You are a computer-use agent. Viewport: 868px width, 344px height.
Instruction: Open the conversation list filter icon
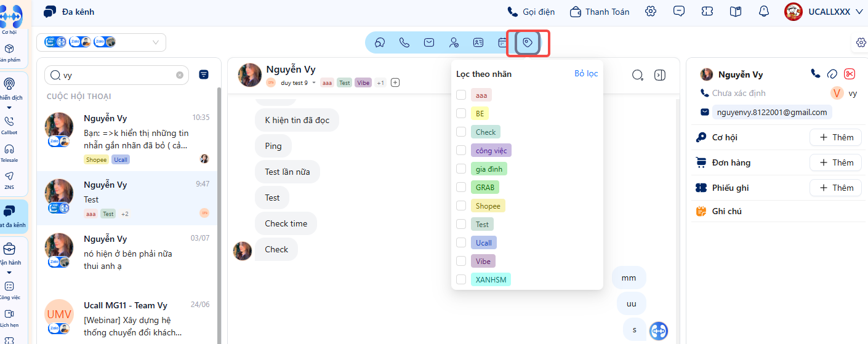pos(204,74)
